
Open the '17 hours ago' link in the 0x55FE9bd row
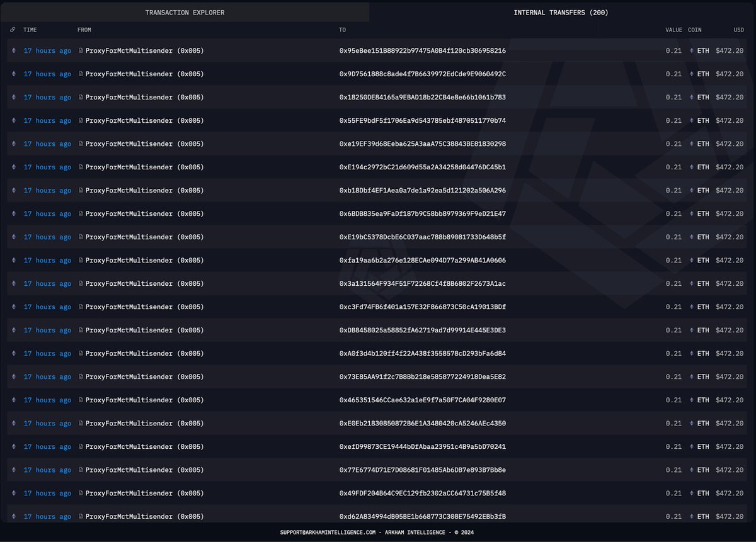pos(47,121)
